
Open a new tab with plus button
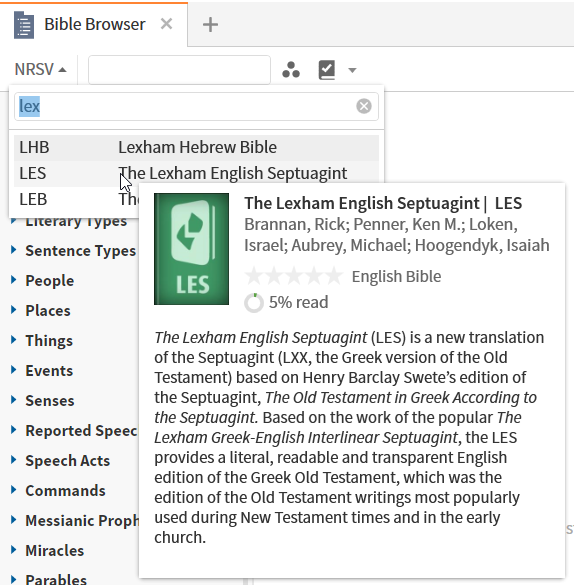coord(210,25)
